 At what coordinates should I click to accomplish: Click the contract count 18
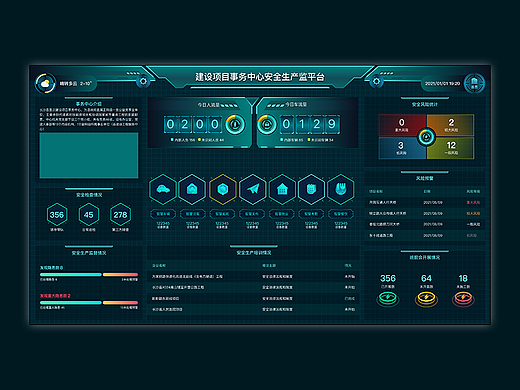463,278
